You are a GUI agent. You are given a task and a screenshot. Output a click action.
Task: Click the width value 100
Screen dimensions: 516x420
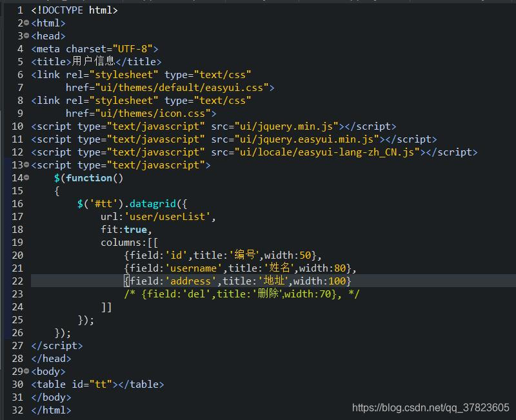point(337,281)
